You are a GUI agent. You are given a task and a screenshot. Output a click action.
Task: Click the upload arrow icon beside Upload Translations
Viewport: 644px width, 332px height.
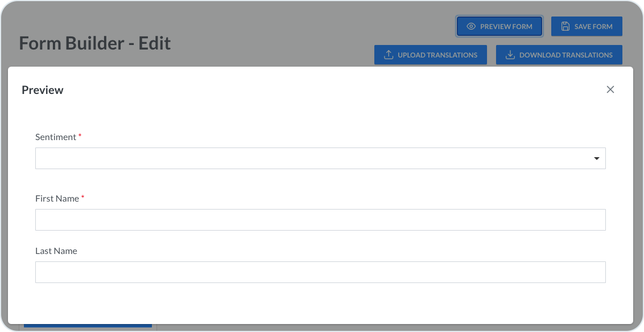[389, 55]
